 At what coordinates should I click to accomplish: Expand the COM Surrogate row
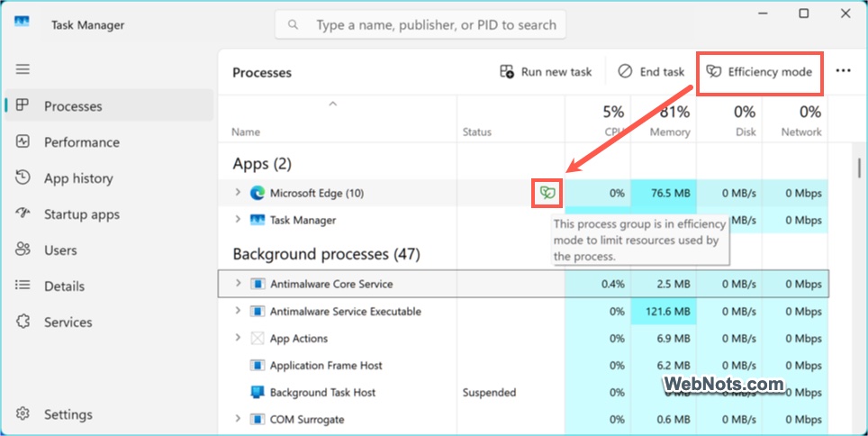click(238, 419)
